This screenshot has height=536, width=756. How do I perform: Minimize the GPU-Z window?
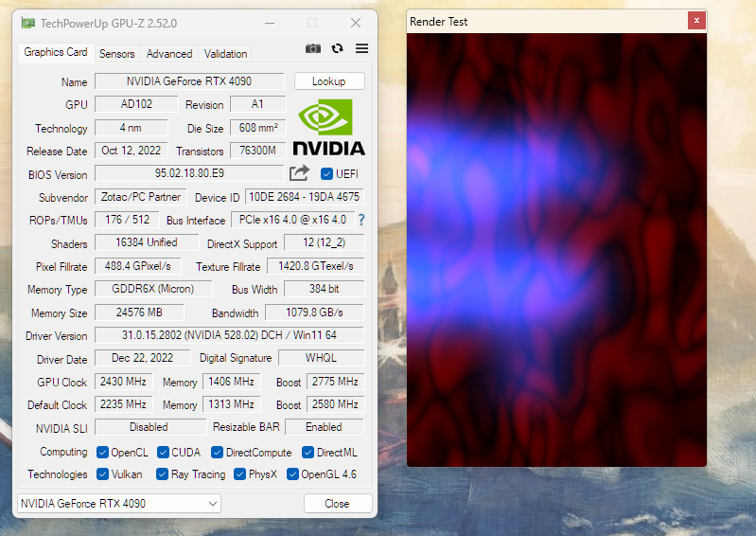pyautogui.click(x=270, y=23)
